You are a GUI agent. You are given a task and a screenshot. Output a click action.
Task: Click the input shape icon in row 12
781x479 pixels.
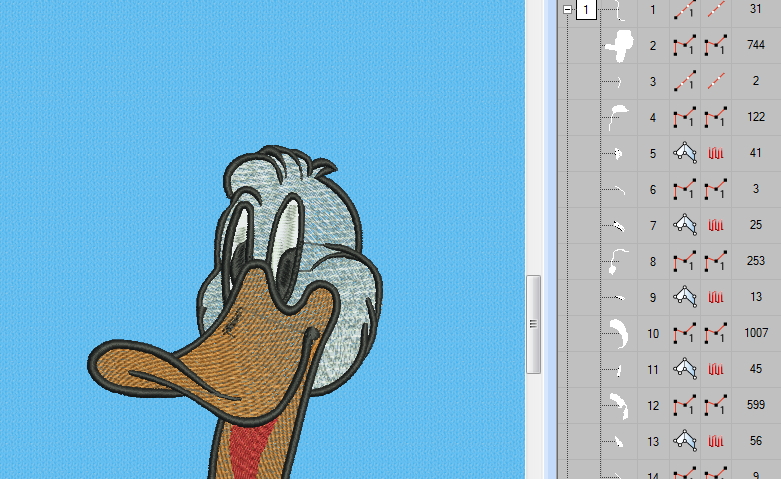(685, 405)
